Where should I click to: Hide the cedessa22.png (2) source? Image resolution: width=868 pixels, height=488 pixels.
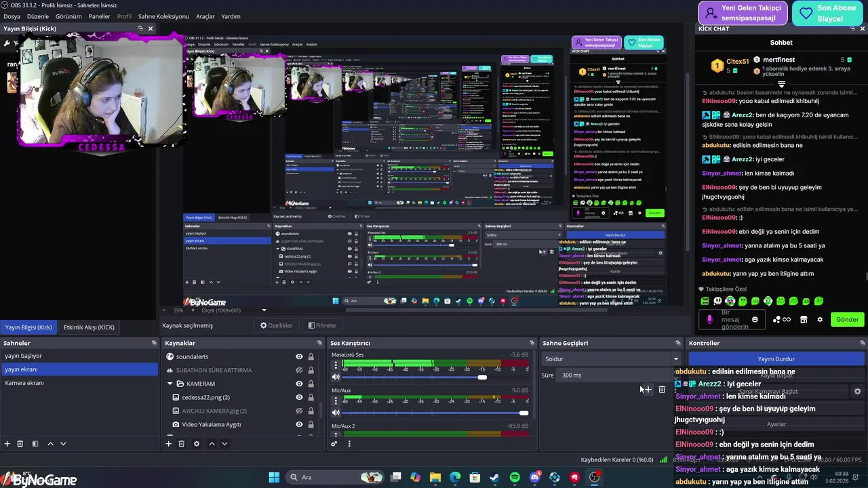click(299, 397)
